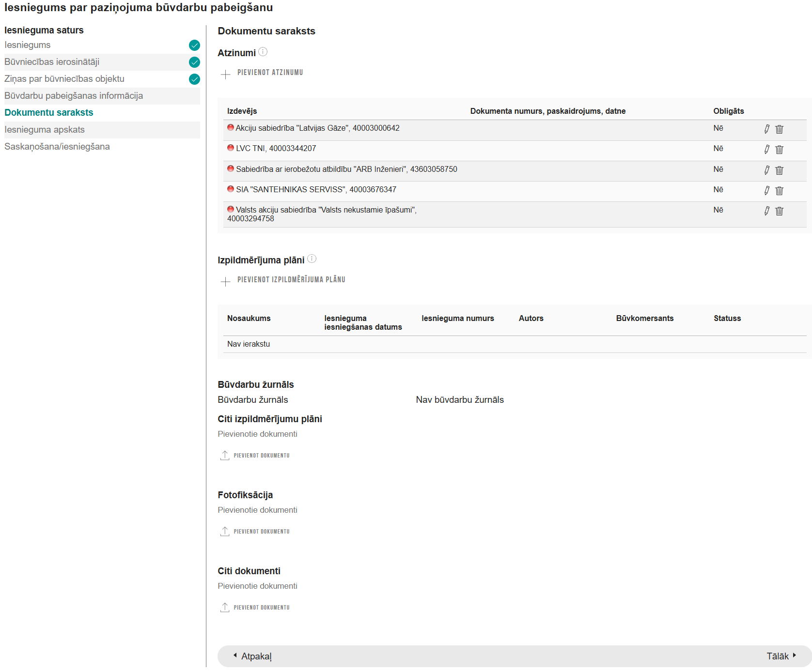
Task: Edit the Valsts nekustamie īpašumi row
Action: coord(767,211)
